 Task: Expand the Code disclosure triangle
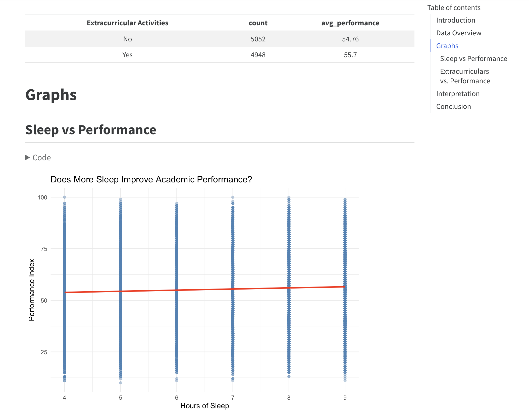click(27, 158)
